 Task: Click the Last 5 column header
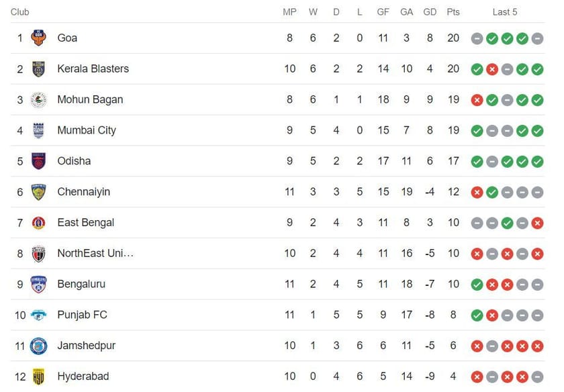pos(506,11)
